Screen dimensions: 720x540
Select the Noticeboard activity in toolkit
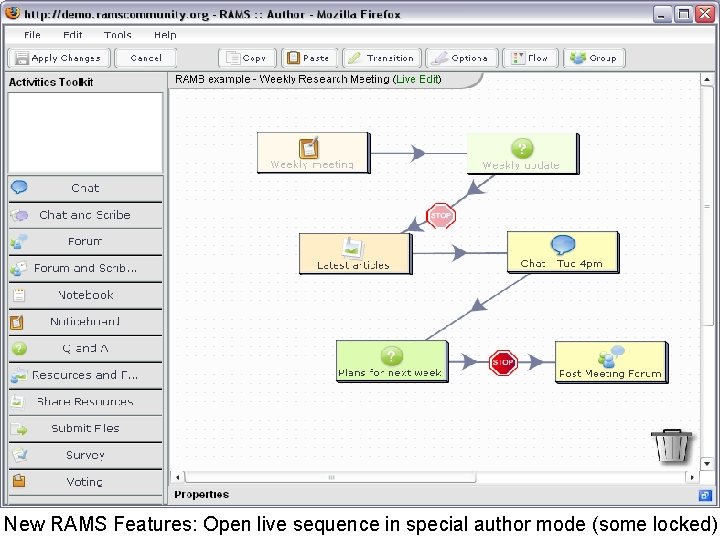pyautogui.click(x=85, y=321)
